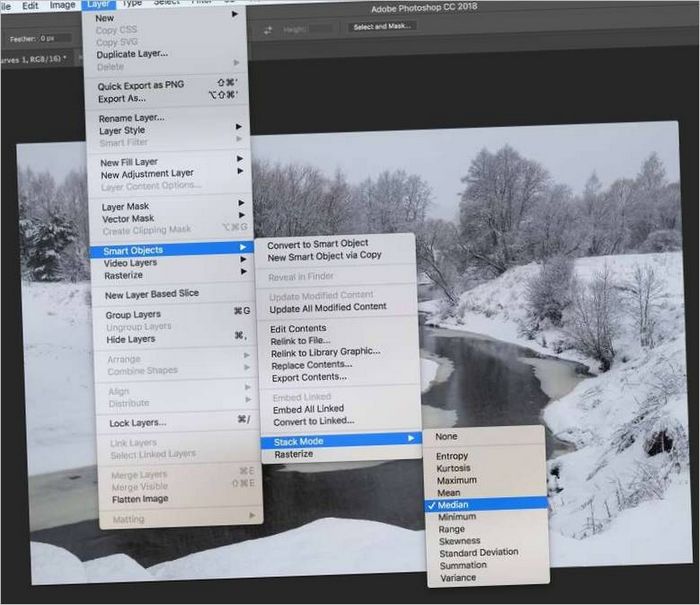700x605 pixels.
Task: Expand the highlighted Stack Mode submenu
Action: point(341,441)
